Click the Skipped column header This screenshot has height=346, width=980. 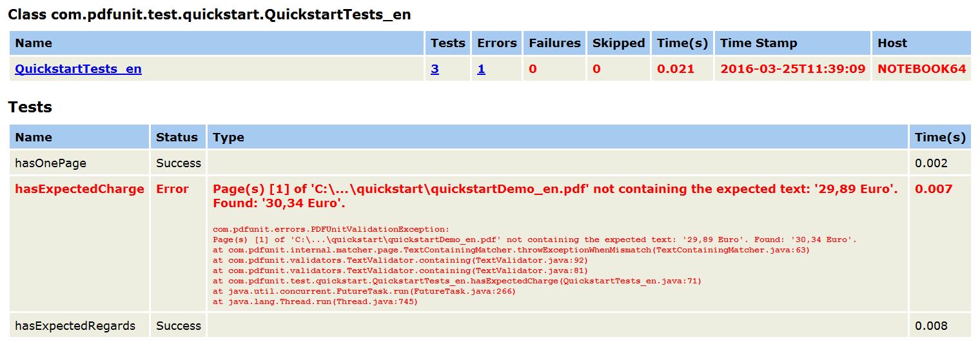click(x=618, y=43)
